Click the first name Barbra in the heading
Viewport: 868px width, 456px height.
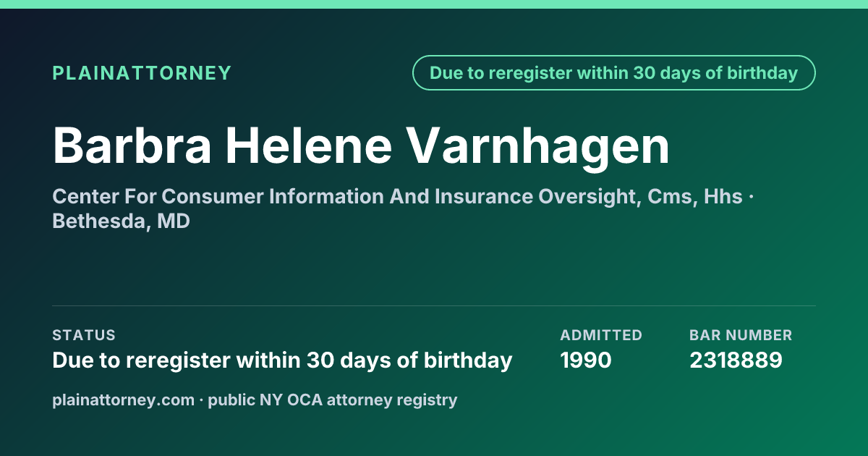coord(132,145)
